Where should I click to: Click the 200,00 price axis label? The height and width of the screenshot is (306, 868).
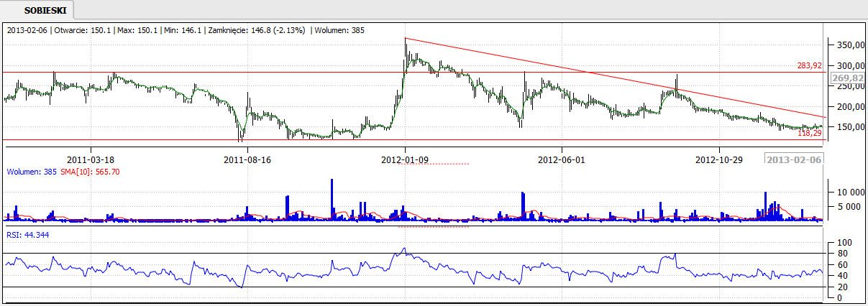851,106
